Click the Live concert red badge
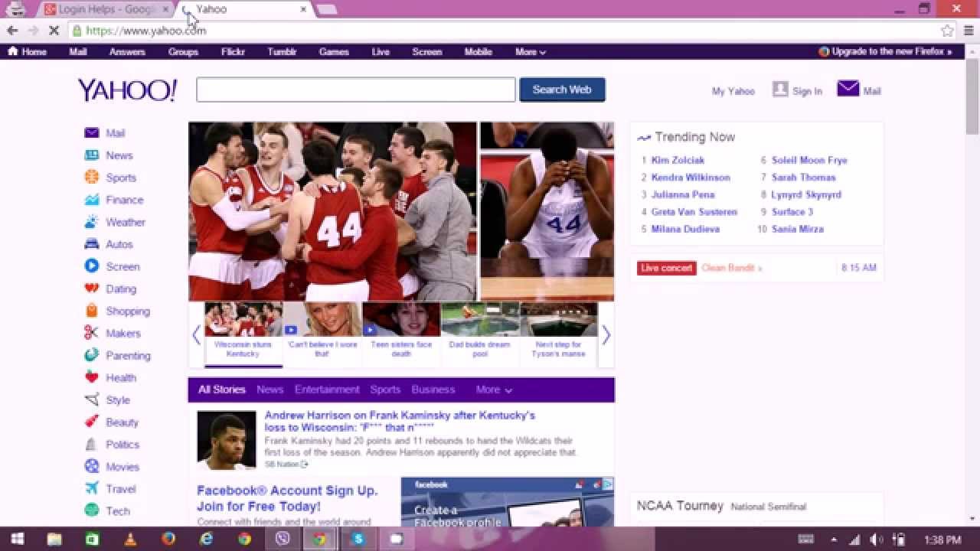Image resolution: width=980 pixels, height=551 pixels. pos(666,268)
